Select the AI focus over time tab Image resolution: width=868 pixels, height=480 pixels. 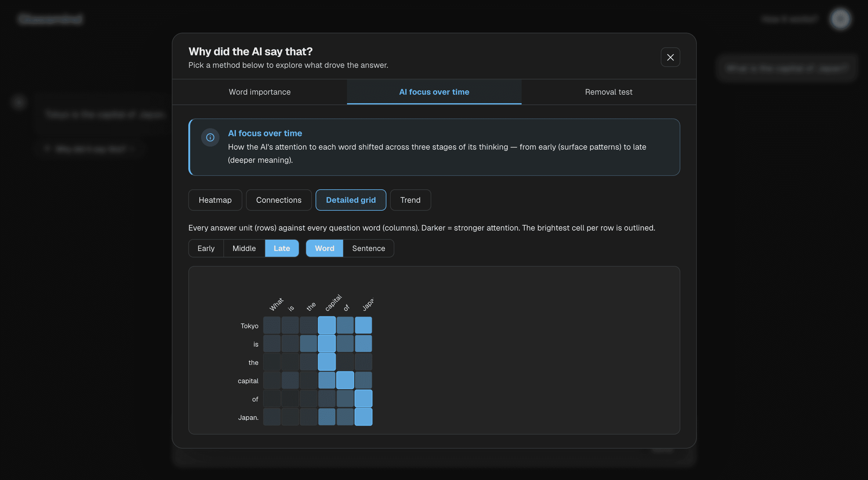[x=434, y=92]
